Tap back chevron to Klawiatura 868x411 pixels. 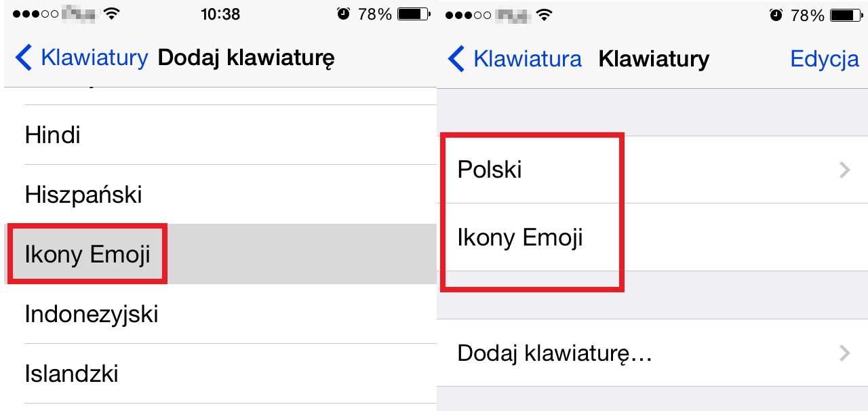456,59
